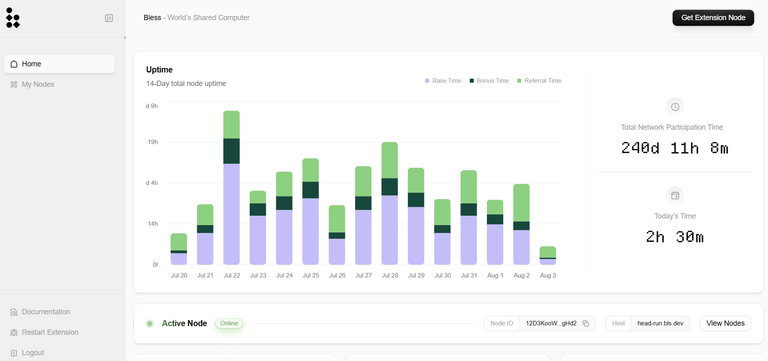Click the Home house icon in the sidebar
768x361 pixels.
[x=14, y=64]
